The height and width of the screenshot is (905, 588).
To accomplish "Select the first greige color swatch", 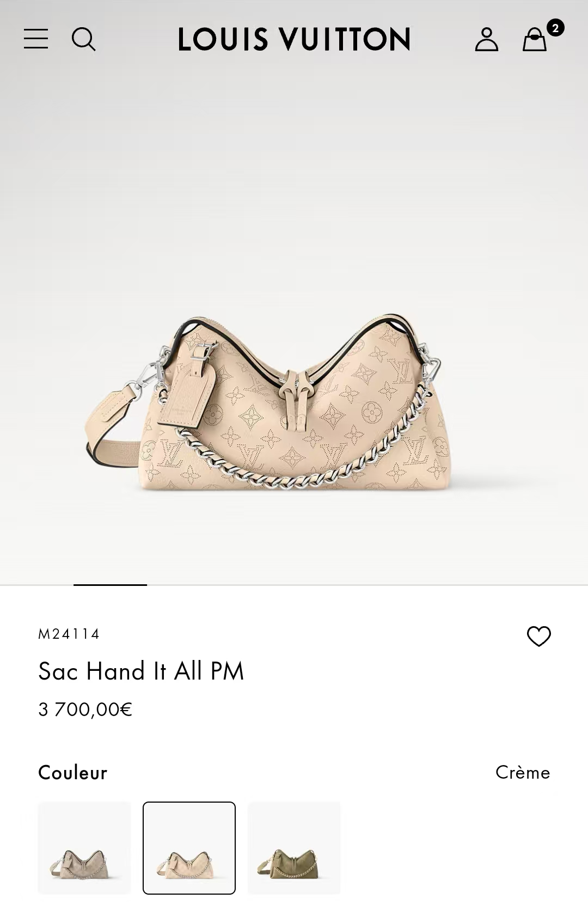I will coord(84,848).
